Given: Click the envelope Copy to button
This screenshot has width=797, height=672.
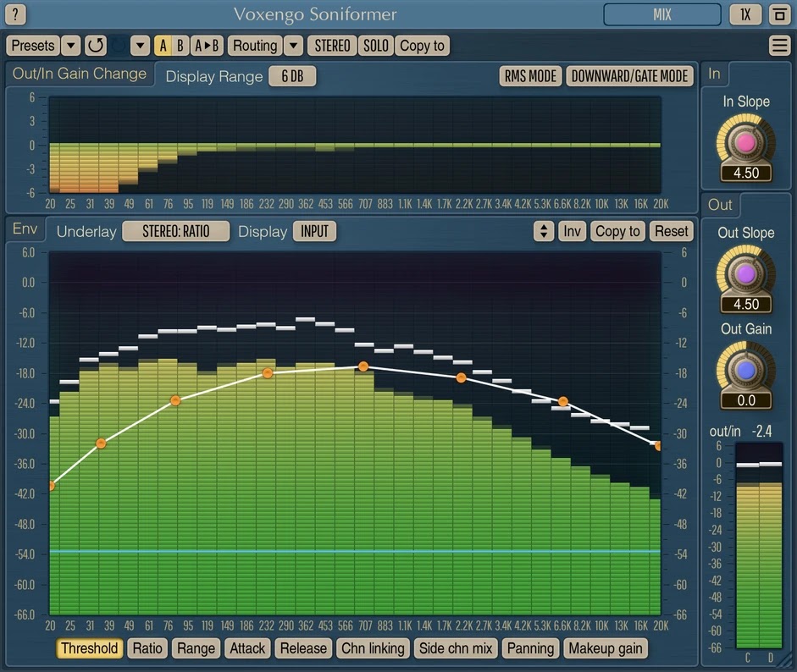Looking at the screenshot, I should [x=617, y=232].
